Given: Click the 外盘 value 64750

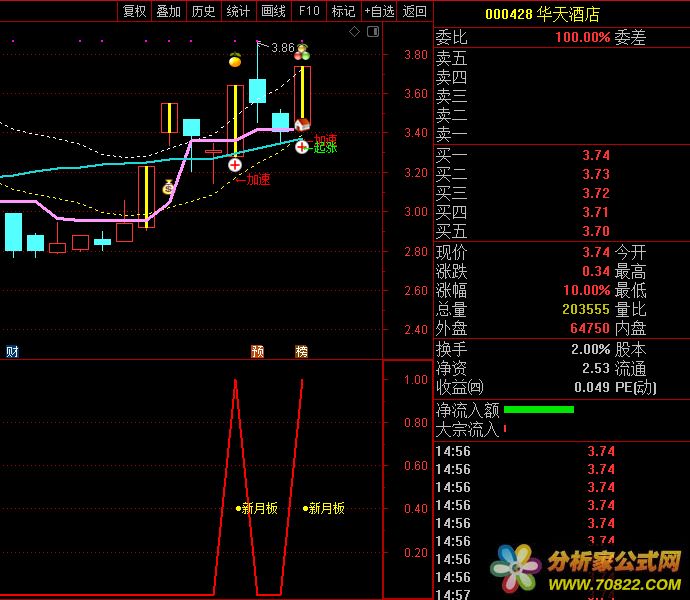Looking at the screenshot, I should tap(590, 328).
